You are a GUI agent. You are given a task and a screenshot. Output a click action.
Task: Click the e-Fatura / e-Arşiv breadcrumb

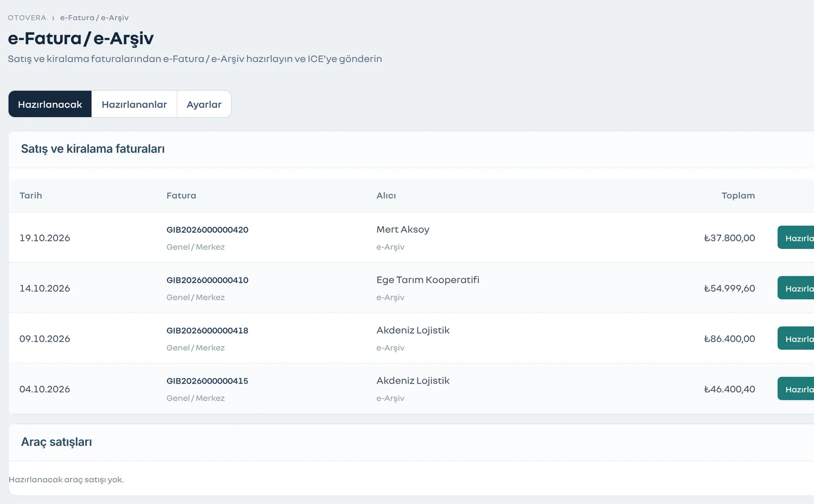94,18
